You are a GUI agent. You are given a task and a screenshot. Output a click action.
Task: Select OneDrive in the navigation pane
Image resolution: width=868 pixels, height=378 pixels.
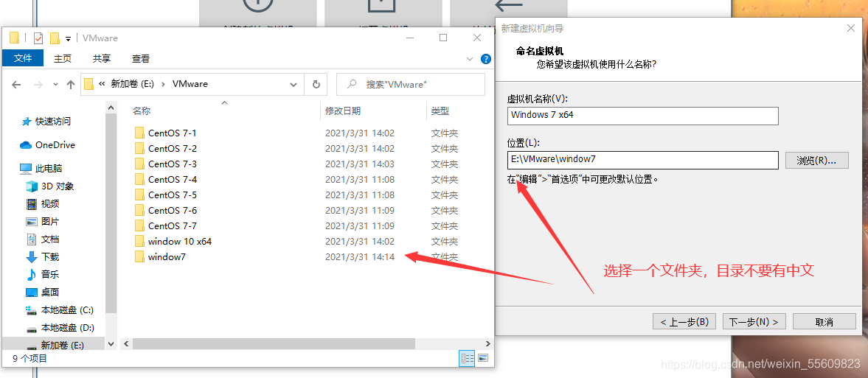[x=55, y=145]
